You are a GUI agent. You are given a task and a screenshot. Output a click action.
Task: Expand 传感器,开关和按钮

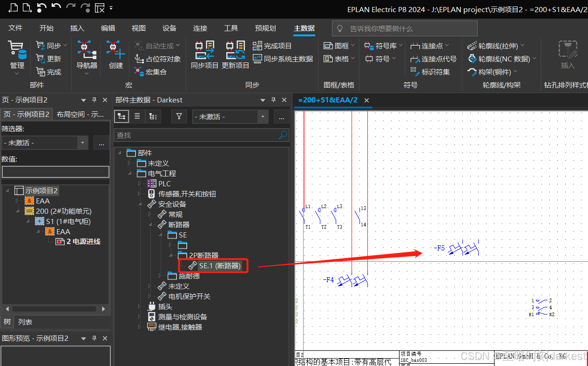click(140, 194)
